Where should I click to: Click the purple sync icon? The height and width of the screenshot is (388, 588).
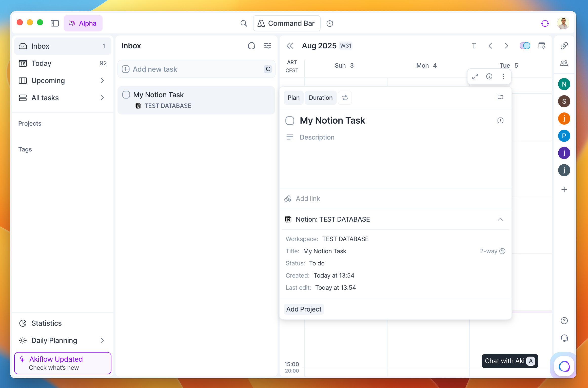click(545, 23)
